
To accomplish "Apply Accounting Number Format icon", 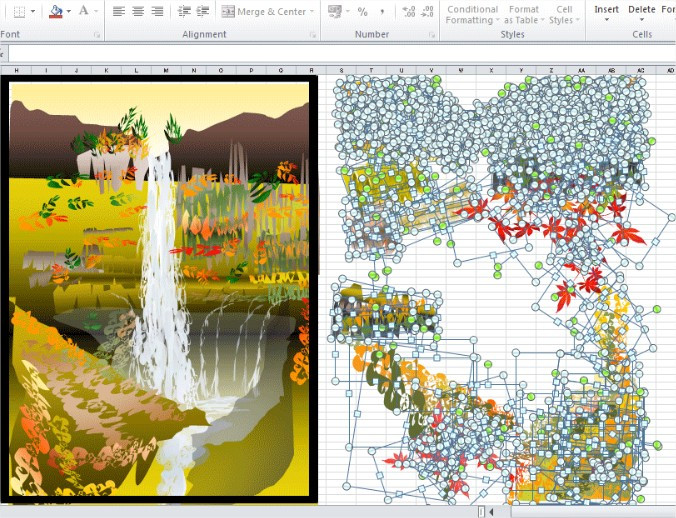I will pyautogui.click(x=335, y=11).
